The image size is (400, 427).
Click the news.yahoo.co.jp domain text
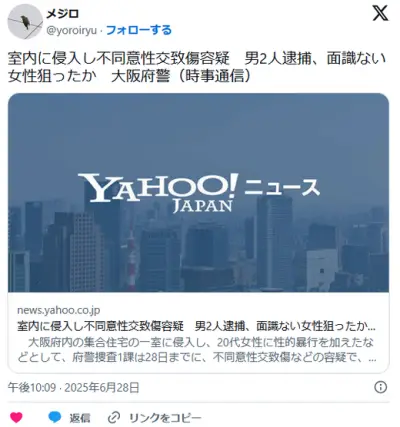(x=59, y=310)
